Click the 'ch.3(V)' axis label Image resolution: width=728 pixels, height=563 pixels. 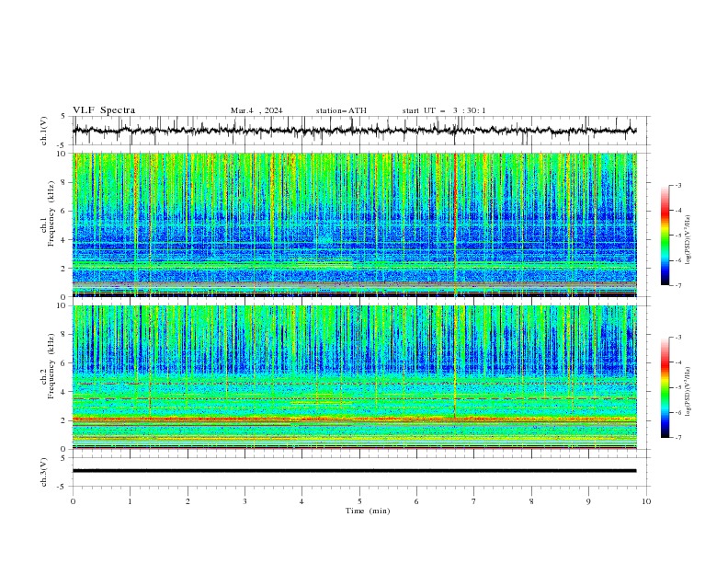point(44,472)
